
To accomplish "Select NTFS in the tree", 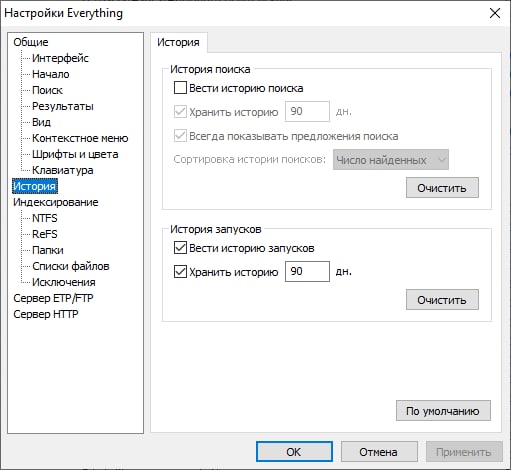I will pyautogui.click(x=45, y=218).
